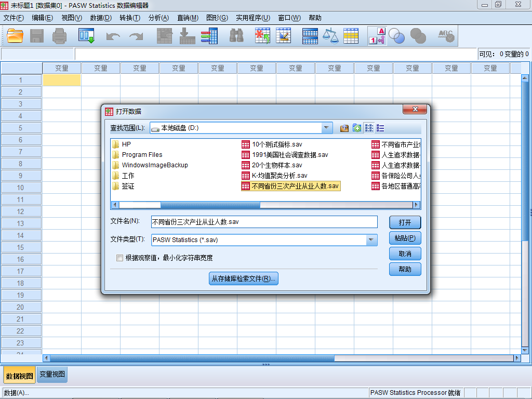Screen dimensions: 532x399
Task: Click the 从存储库检索文件(R) button
Action: point(244,278)
